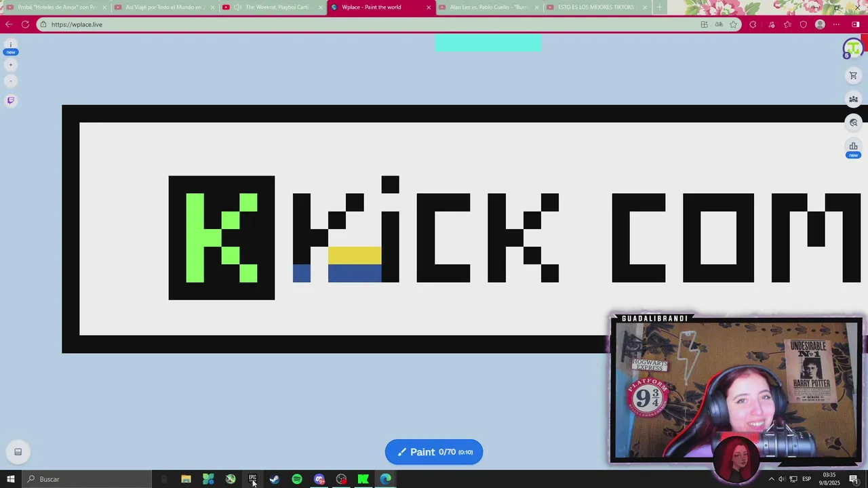Image resolution: width=868 pixels, height=488 pixels.
Task: Click the yellow pixels in KICK artwork
Action: [355, 256]
